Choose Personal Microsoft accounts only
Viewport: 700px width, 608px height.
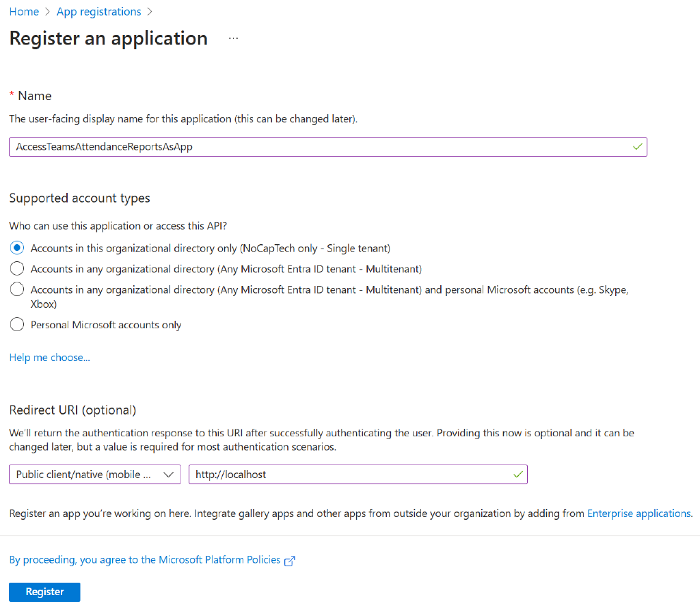coord(16,324)
